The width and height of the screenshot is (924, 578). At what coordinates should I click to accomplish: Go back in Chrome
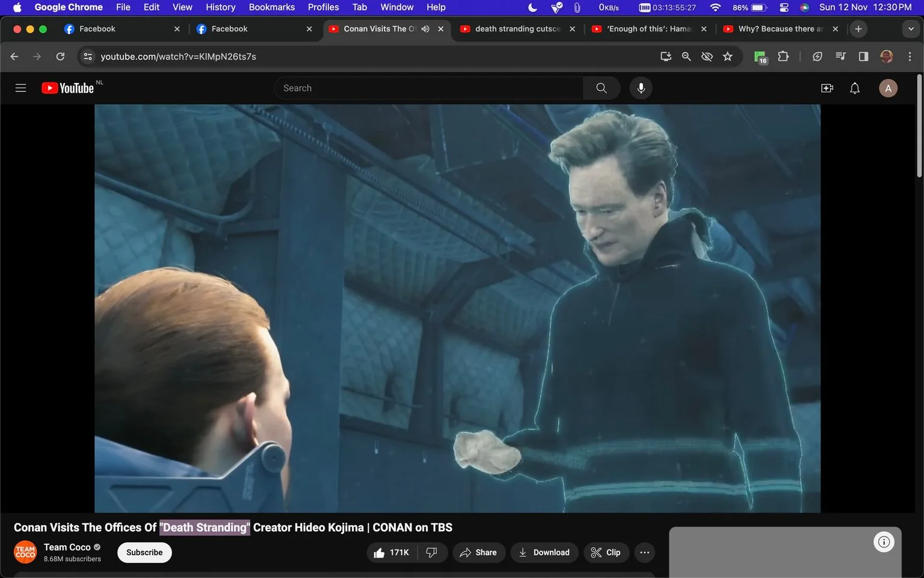point(14,57)
